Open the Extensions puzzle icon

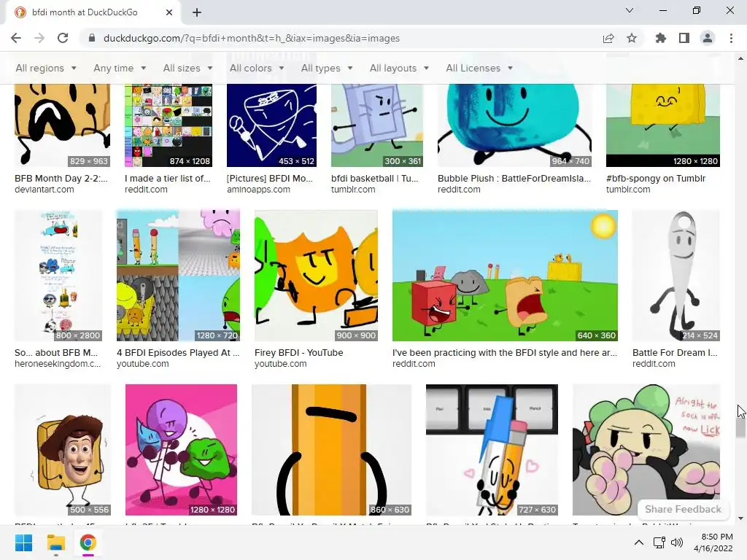[x=661, y=38]
